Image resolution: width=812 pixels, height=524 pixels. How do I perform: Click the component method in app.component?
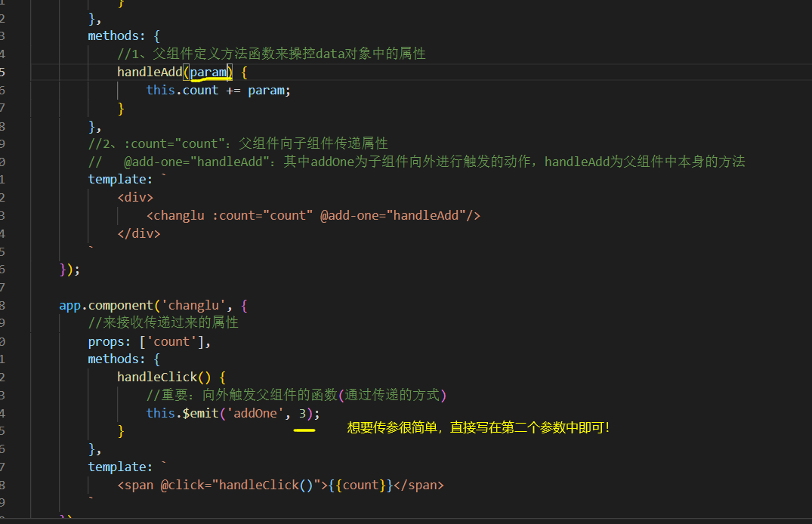pos(121,306)
